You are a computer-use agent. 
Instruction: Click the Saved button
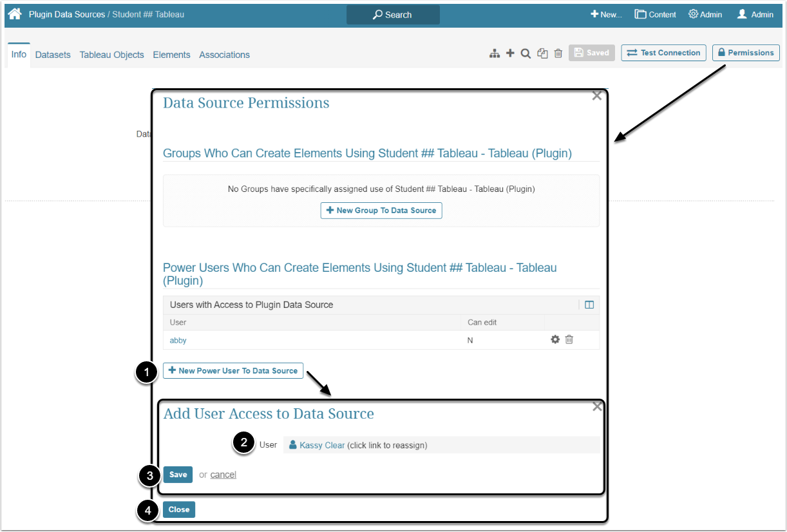coord(592,53)
